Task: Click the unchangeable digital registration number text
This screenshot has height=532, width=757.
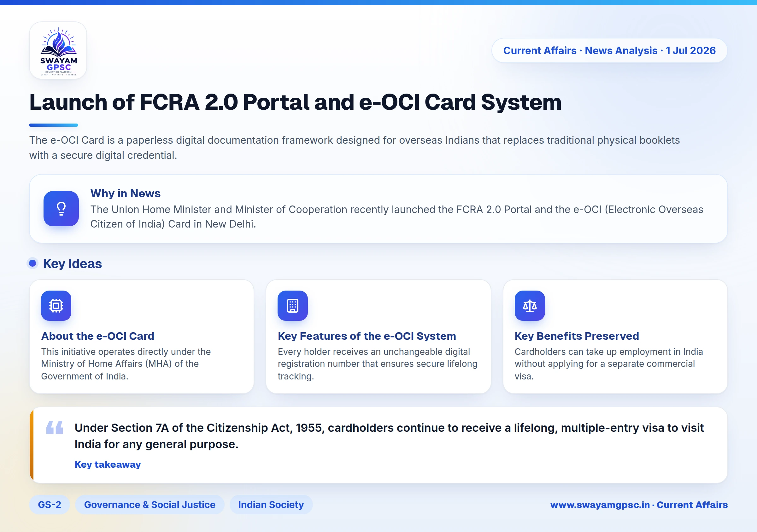Action: click(x=378, y=364)
